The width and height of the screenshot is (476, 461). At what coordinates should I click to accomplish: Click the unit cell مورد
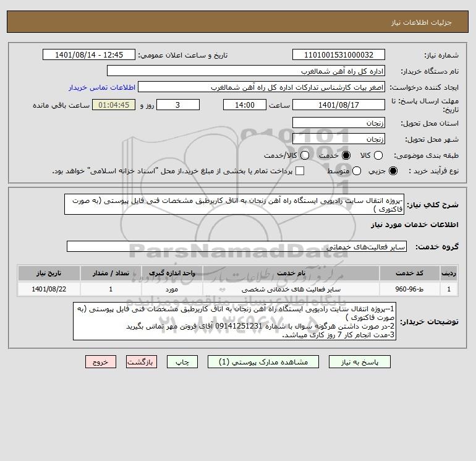tap(172, 289)
